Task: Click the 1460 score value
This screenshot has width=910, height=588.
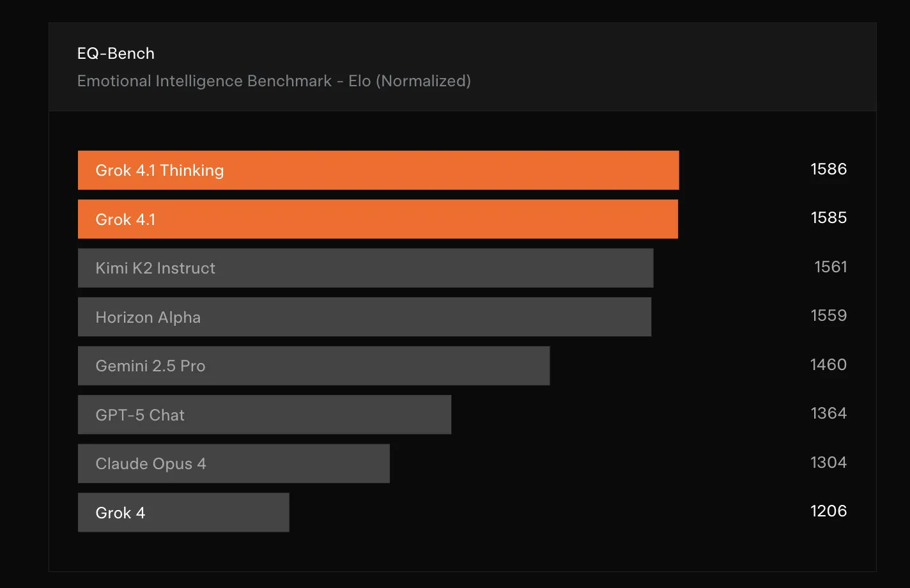Action: (x=828, y=364)
